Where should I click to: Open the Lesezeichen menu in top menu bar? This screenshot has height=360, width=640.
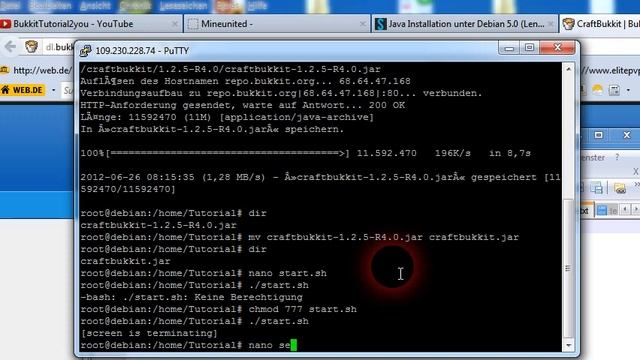pyautogui.click(x=183, y=6)
